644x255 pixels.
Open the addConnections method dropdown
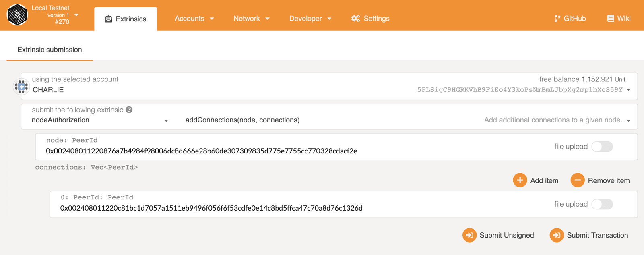[x=628, y=120]
